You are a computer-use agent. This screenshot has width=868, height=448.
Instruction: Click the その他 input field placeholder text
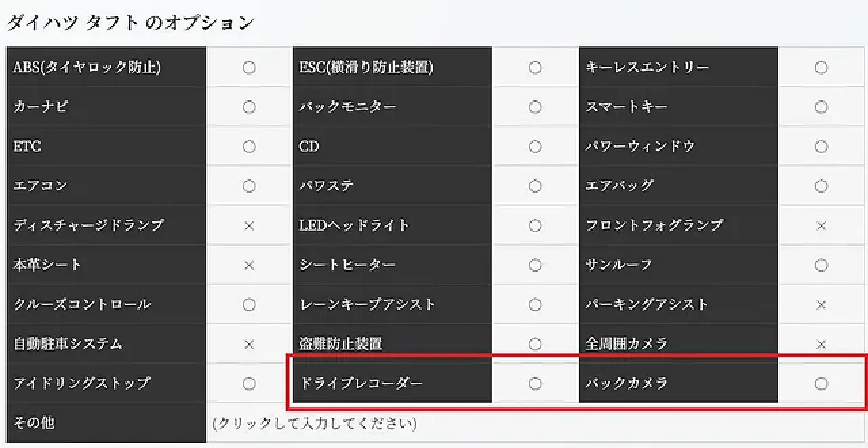click(315, 424)
